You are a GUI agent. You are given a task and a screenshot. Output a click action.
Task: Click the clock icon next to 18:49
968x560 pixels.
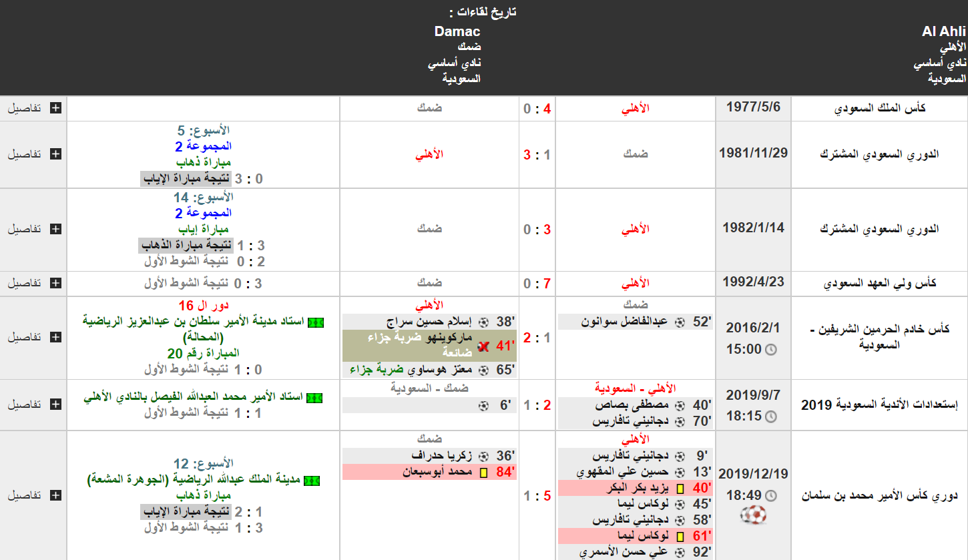click(770, 497)
